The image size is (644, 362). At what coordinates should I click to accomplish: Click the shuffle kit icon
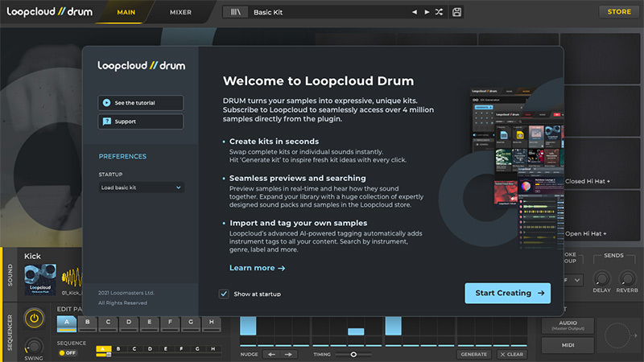tap(439, 12)
